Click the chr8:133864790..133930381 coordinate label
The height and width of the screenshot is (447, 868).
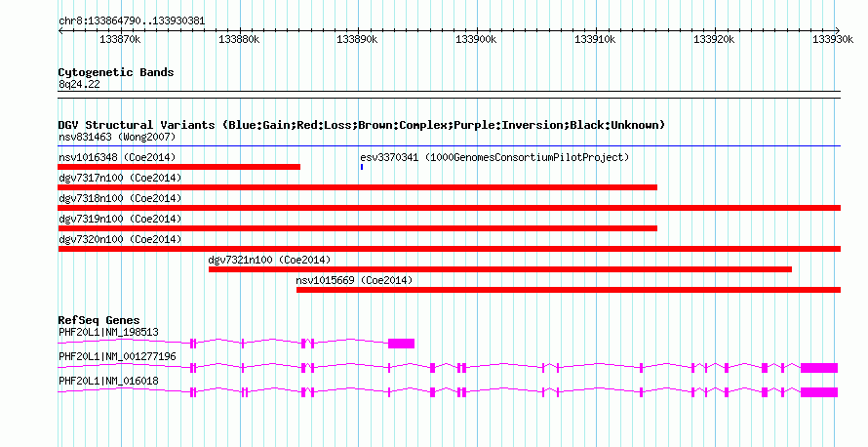pos(132,21)
